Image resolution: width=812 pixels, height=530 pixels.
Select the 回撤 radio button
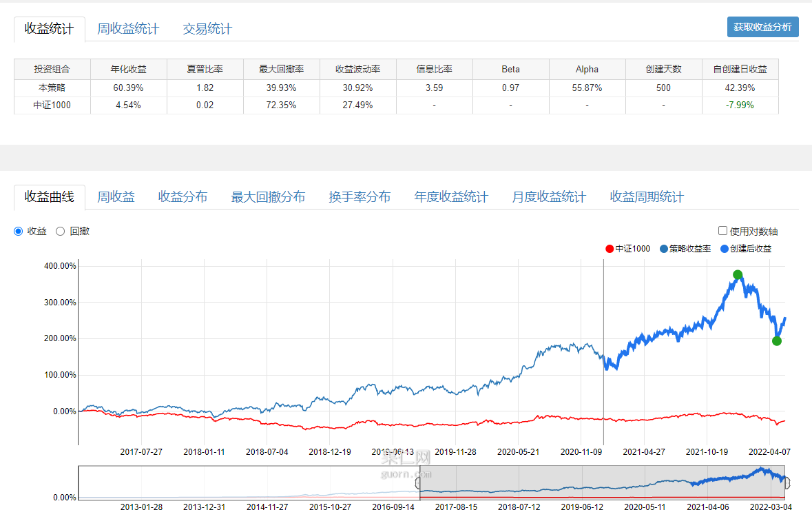click(x=60, y=232)
